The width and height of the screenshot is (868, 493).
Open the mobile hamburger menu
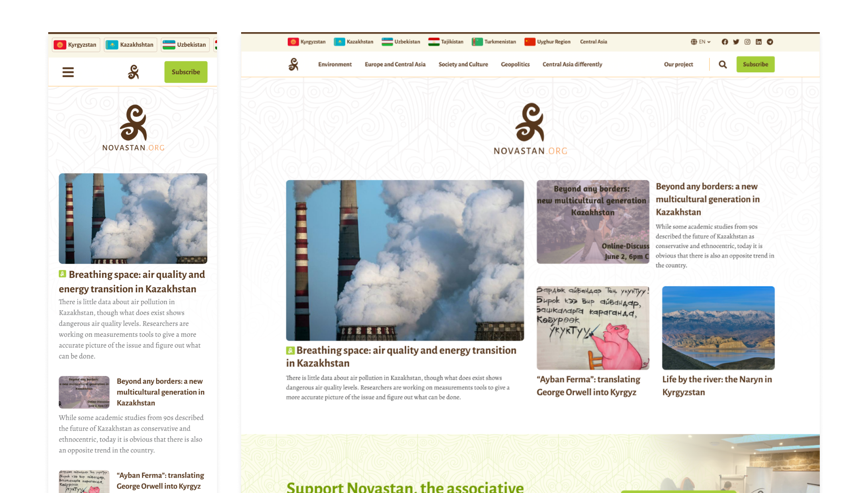[68, 72]
